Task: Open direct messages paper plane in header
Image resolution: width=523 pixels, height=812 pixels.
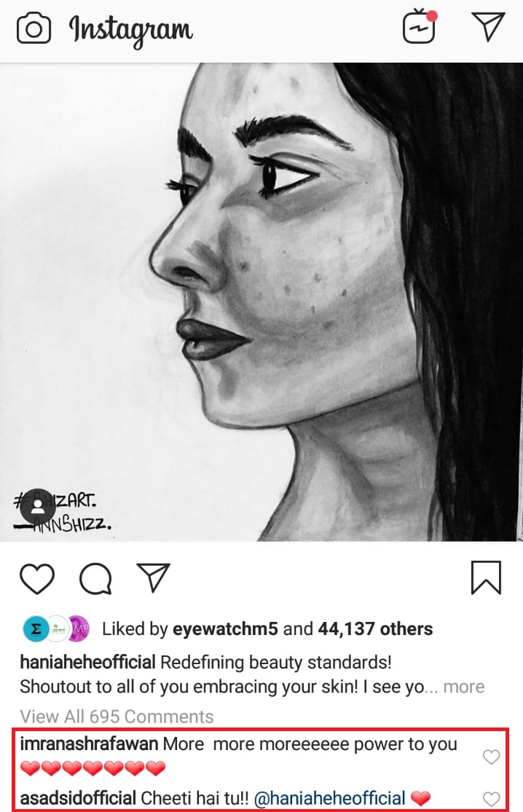Action: pos(488,26)
